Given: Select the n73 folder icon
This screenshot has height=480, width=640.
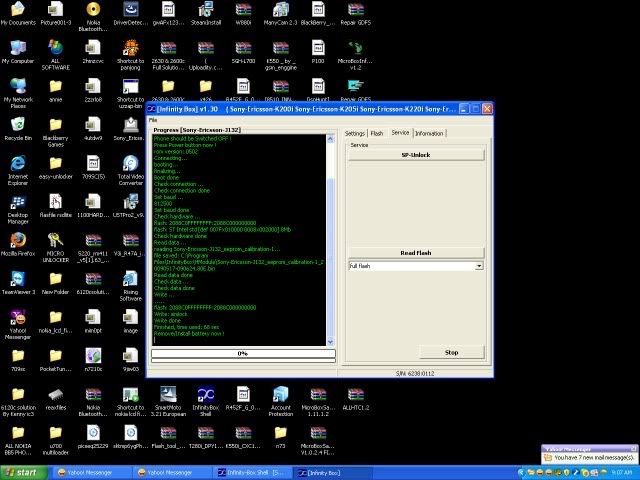Looking at the screenshot, I should point(281,437).
